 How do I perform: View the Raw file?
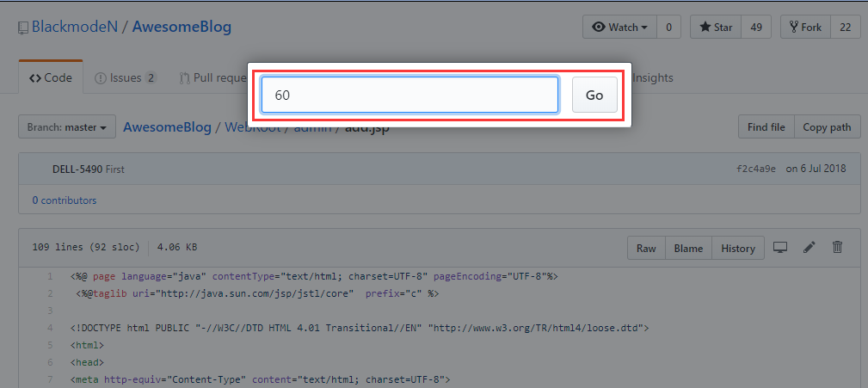click(x=646, y=248)
